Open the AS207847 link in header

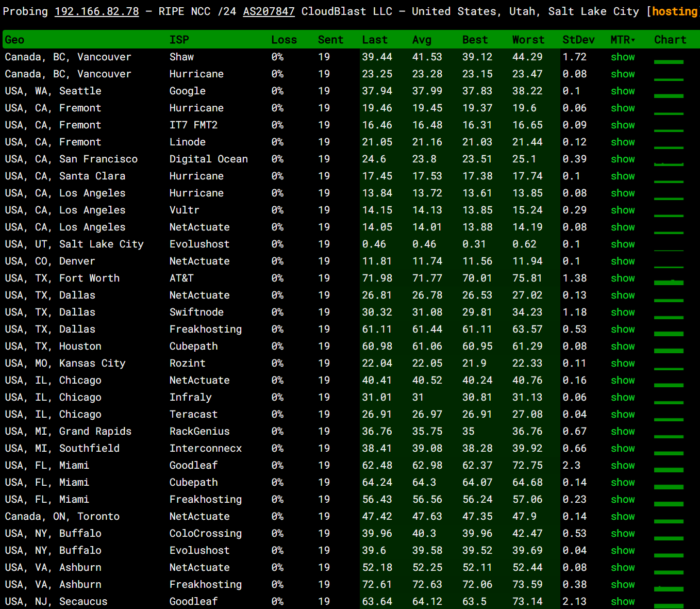269,11
